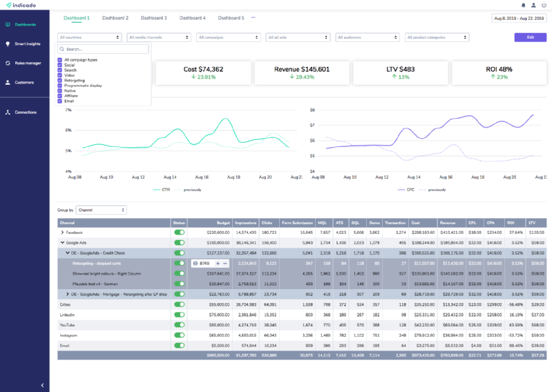Open Smart insights lightbulb icon
This screenshot has height=392, width=552.
(x=8, y=43)
